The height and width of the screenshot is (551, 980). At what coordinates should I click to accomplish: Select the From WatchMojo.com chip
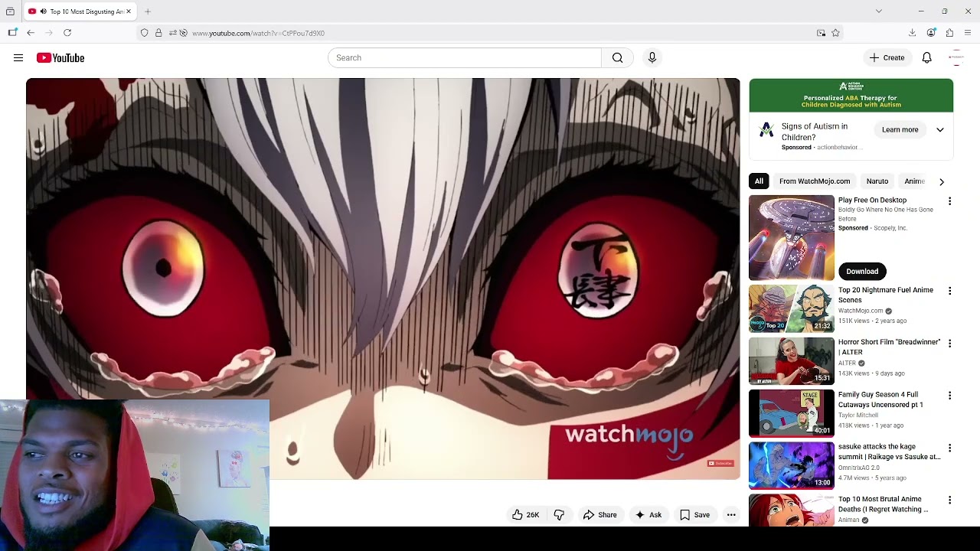pyautogui.click(x=815, y=181)
